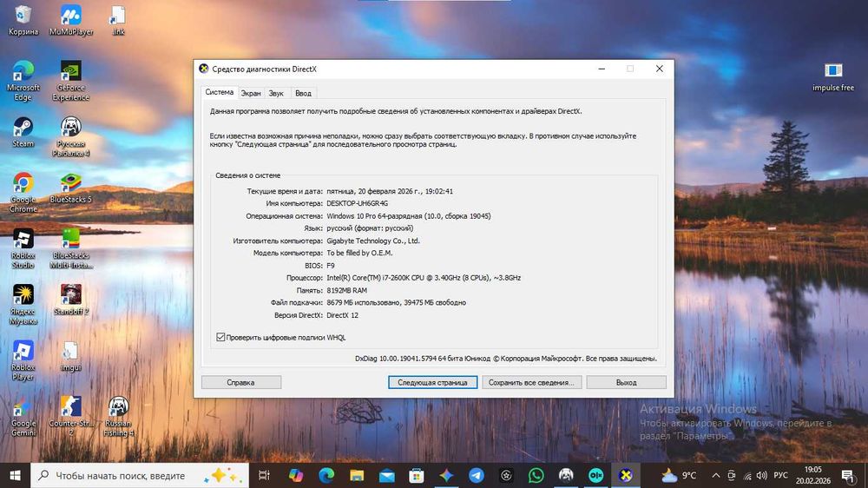Image resolution: width=868 pixels, height=488 pixels.
Task: Select the Russian Fishing 4 desktop shortcut
Action: tap(118, 417)
